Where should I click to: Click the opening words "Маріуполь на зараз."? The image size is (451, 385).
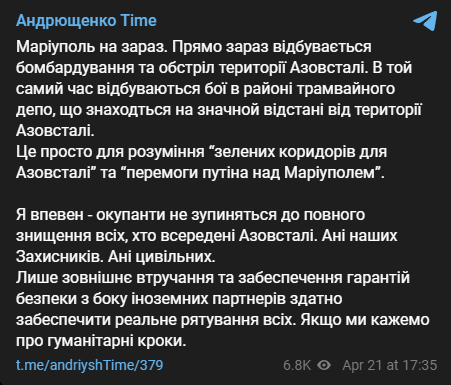[x=92, y=47]
